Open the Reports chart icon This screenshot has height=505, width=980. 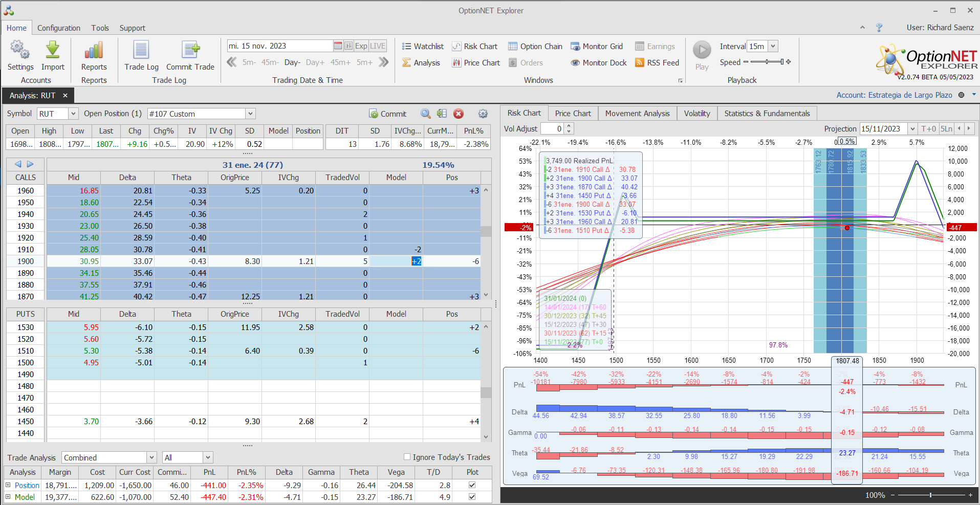[94, 51]
